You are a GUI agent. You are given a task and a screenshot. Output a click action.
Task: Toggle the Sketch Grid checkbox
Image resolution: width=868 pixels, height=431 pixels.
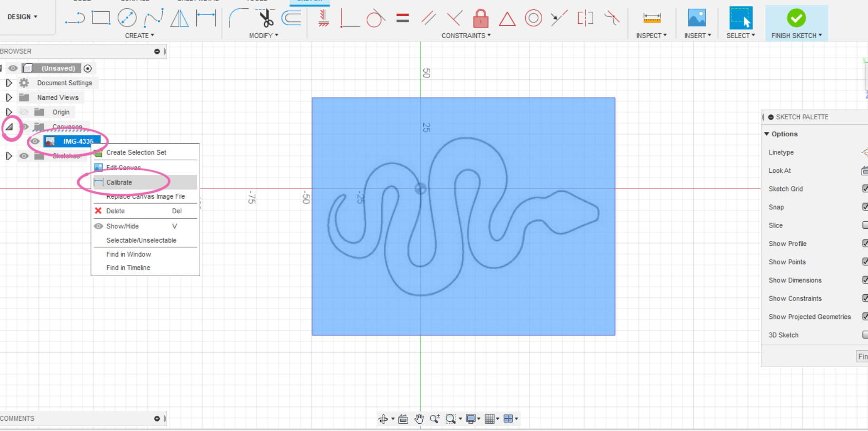tap(865, 188)
